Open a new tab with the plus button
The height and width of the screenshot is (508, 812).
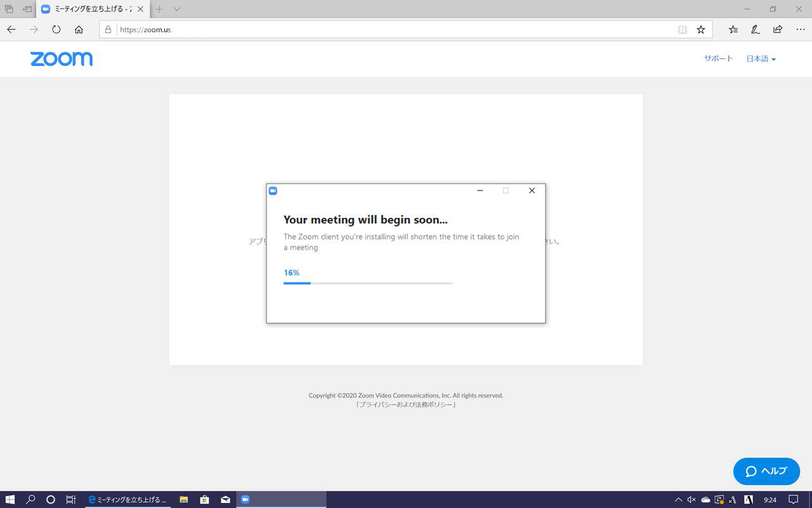pos(159,9)
